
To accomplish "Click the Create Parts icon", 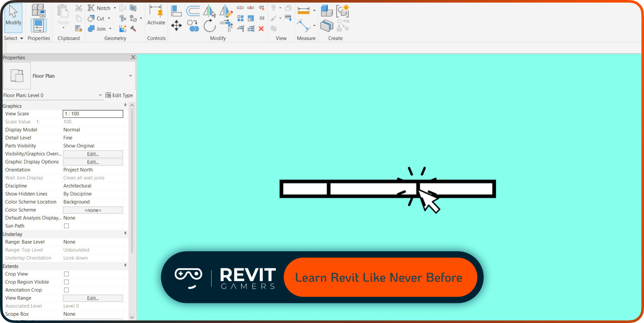I will click(x=327, y=26).
